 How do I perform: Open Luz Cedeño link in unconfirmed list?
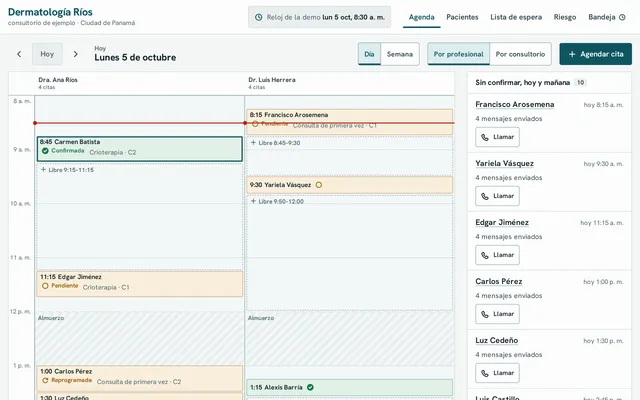[497, 340]
